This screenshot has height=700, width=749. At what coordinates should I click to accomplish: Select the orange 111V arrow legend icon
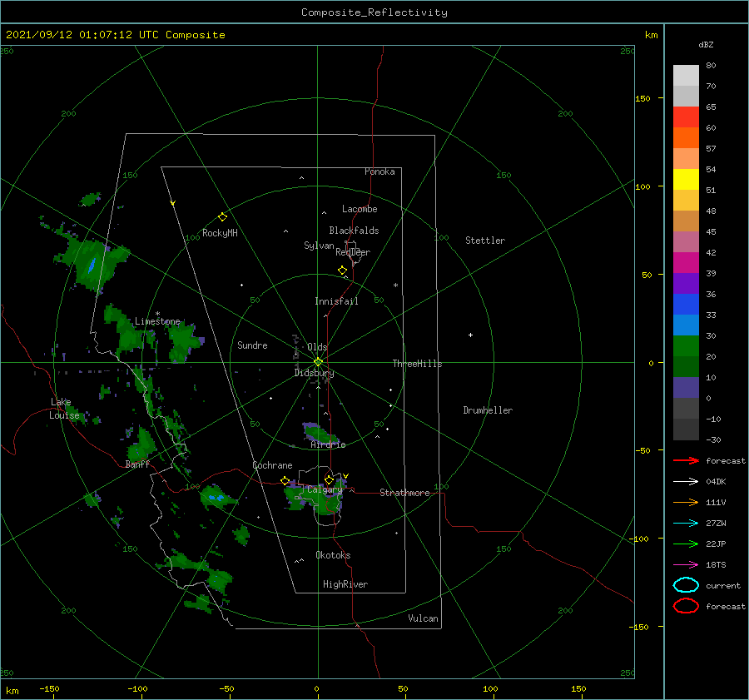coord(686,502)
